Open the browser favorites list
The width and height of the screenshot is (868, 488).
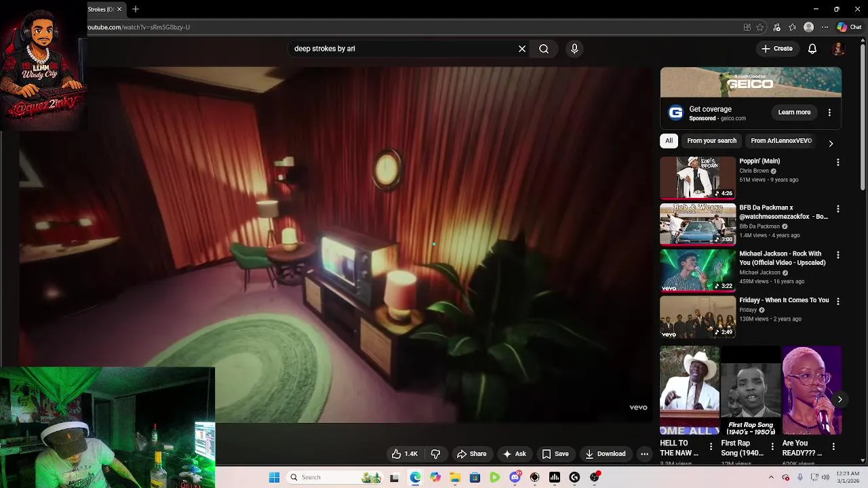pos(792,28)
